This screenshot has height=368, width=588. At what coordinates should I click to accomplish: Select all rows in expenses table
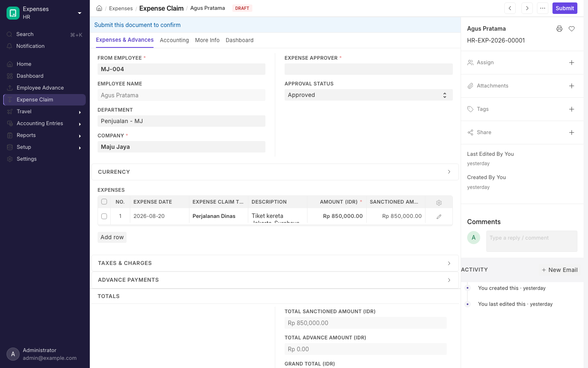tap(104, 202)
